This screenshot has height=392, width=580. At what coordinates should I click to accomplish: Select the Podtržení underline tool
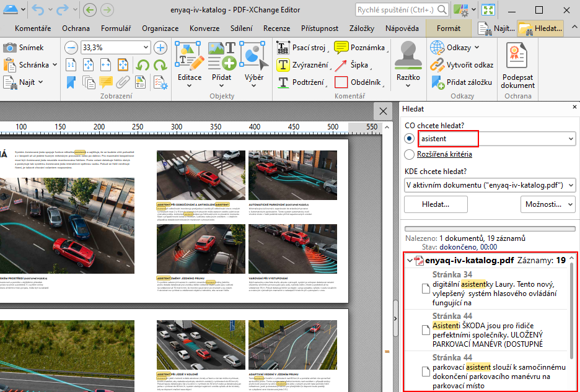(x=301, y=82)
